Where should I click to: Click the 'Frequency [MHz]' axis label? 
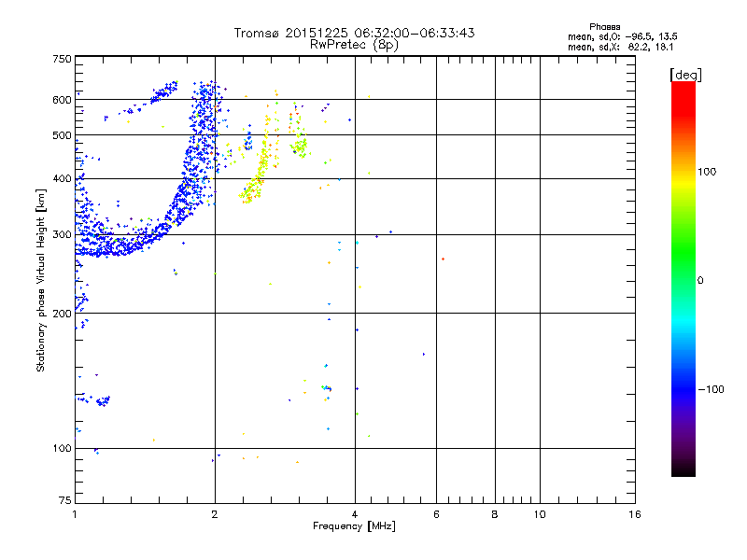(x=354, y=526)
